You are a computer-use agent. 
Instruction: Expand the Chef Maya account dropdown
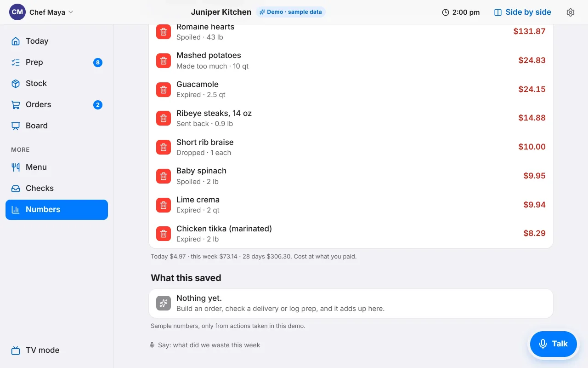(x=41, y=12)
